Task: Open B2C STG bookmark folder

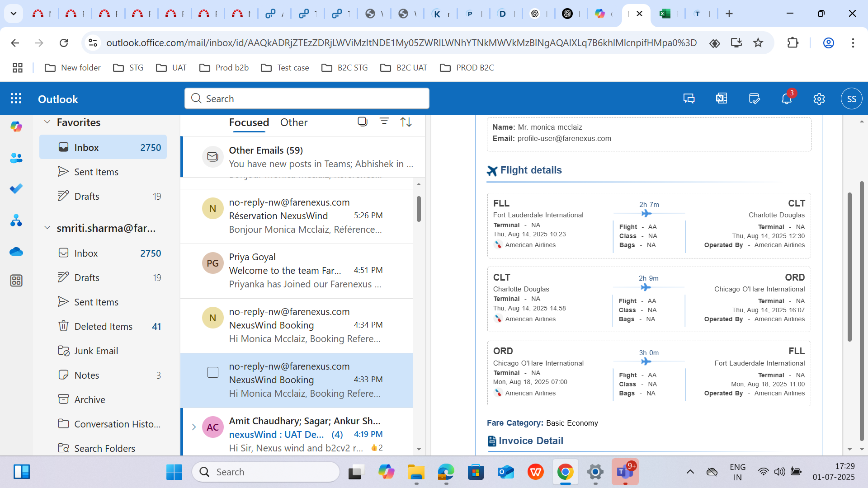Action: pos(344,68)
